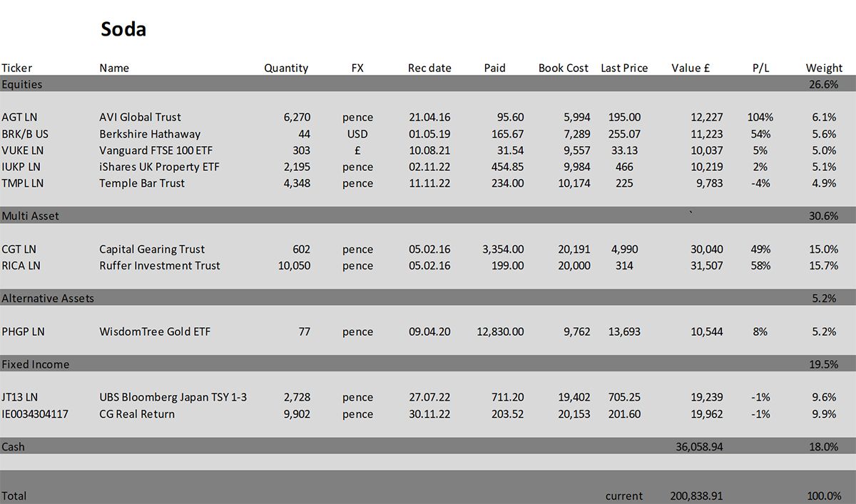Select the USD currency cell
Image resolution: width=856 pixels, height=504 pixels.
coord(357,134)
